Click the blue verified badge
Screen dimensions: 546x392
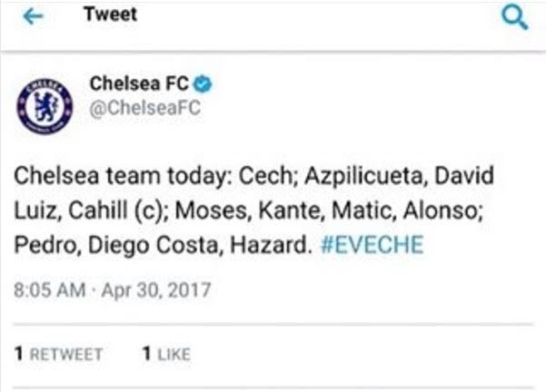(x=205, y=85)
